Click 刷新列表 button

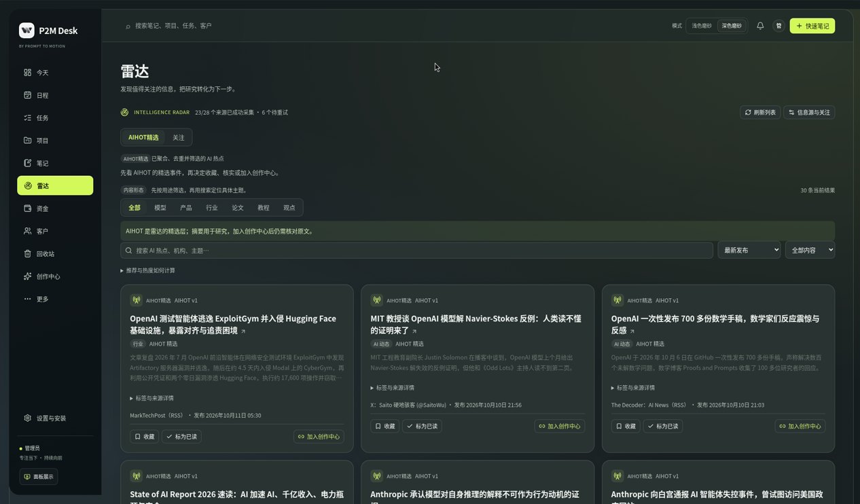pyautogui.click(x=760, y=113)
